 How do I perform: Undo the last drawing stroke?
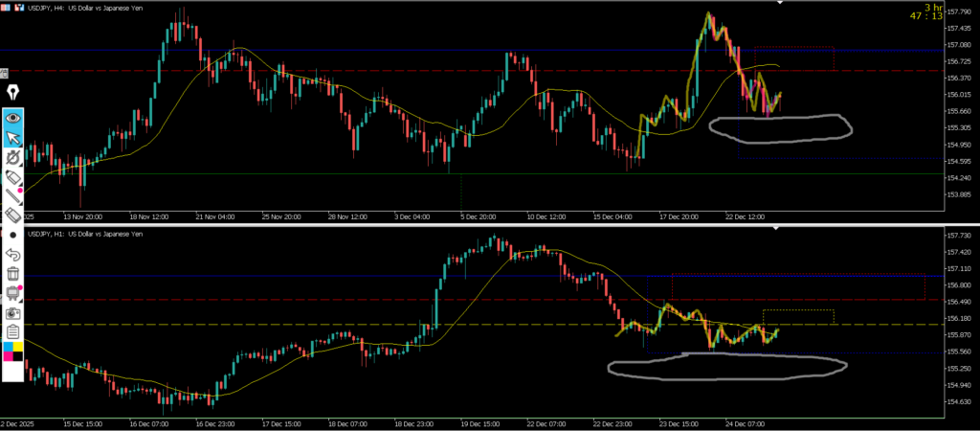13,254
